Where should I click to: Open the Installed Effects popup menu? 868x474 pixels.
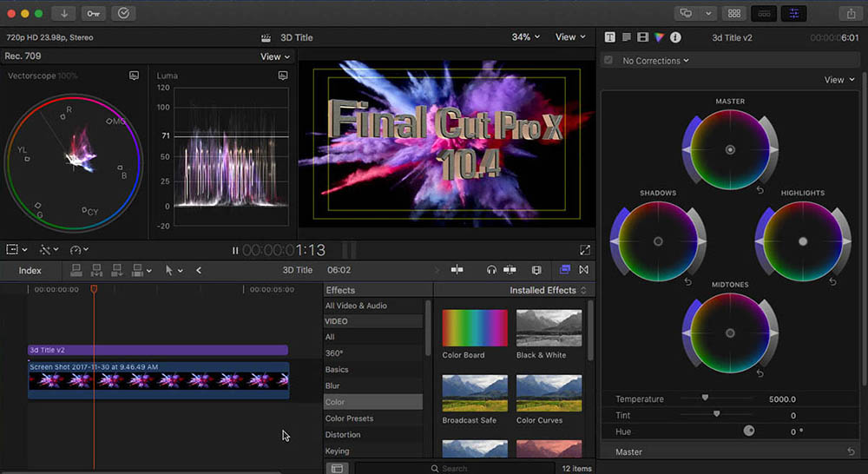coord(548,290)
